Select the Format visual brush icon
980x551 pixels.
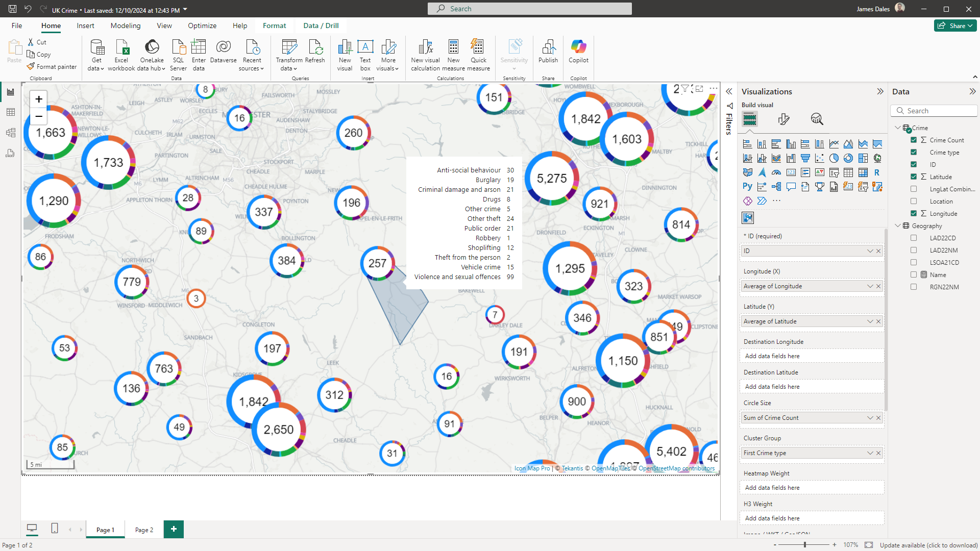tap(783, 119)
